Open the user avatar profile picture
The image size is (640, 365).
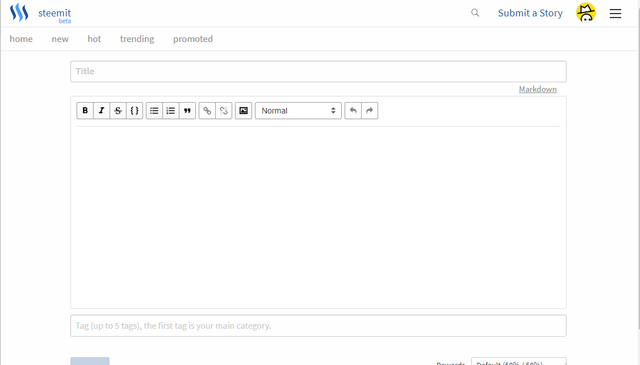click(586, 13)
